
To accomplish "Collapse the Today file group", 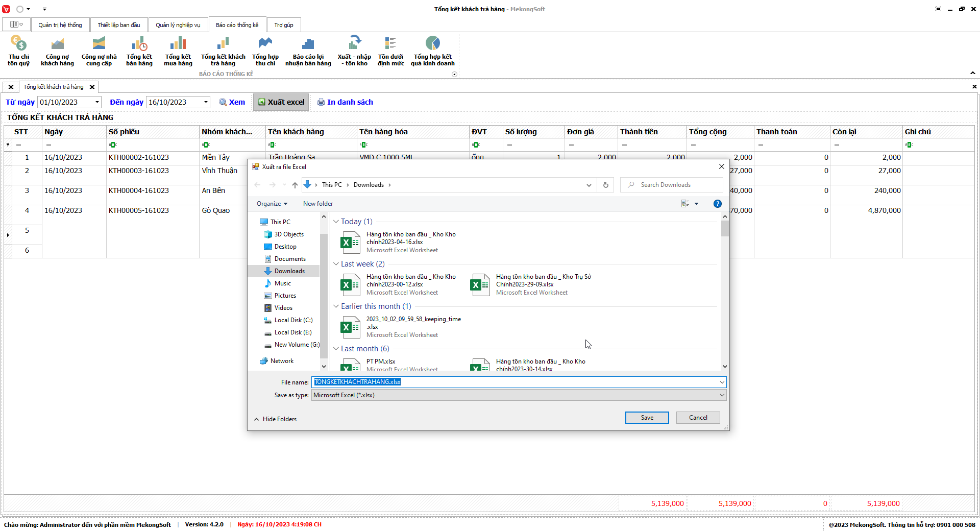I will coord(336,222).
